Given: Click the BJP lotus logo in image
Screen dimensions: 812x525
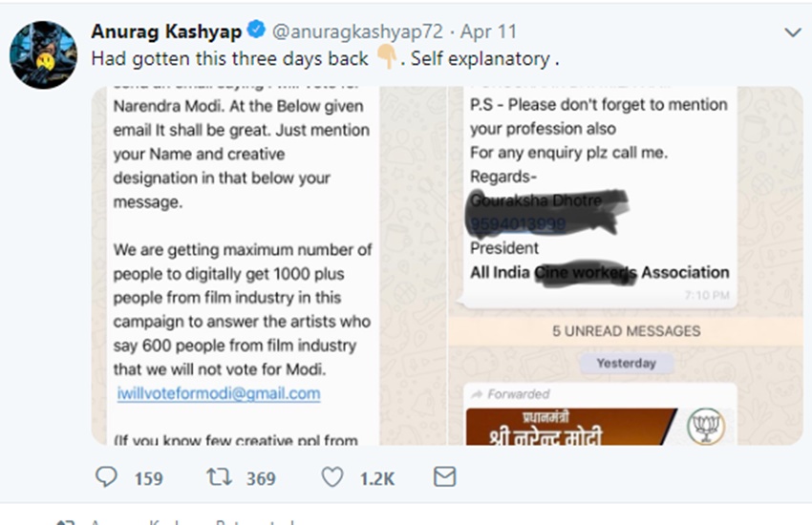Looking at the screenshot, I should click(709, 424).
